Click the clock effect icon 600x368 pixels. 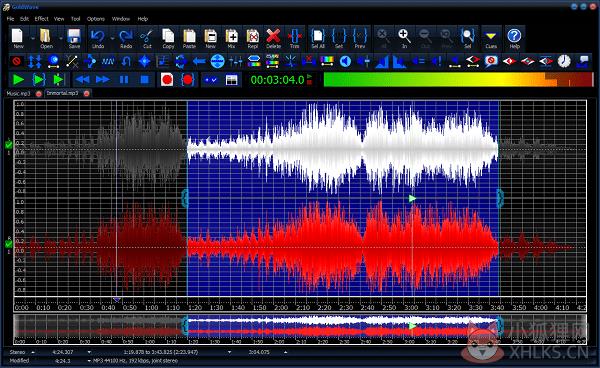(564, 61)
